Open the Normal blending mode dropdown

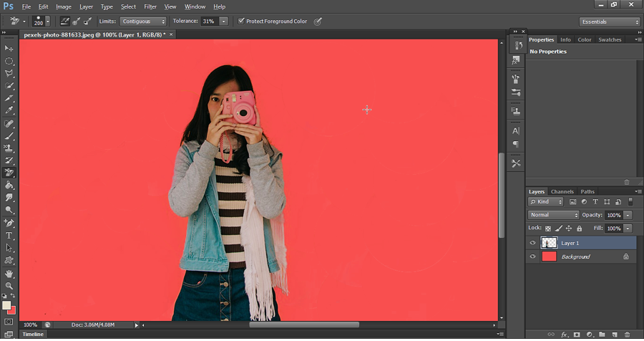pyautogui.click(x=553, y=215)
